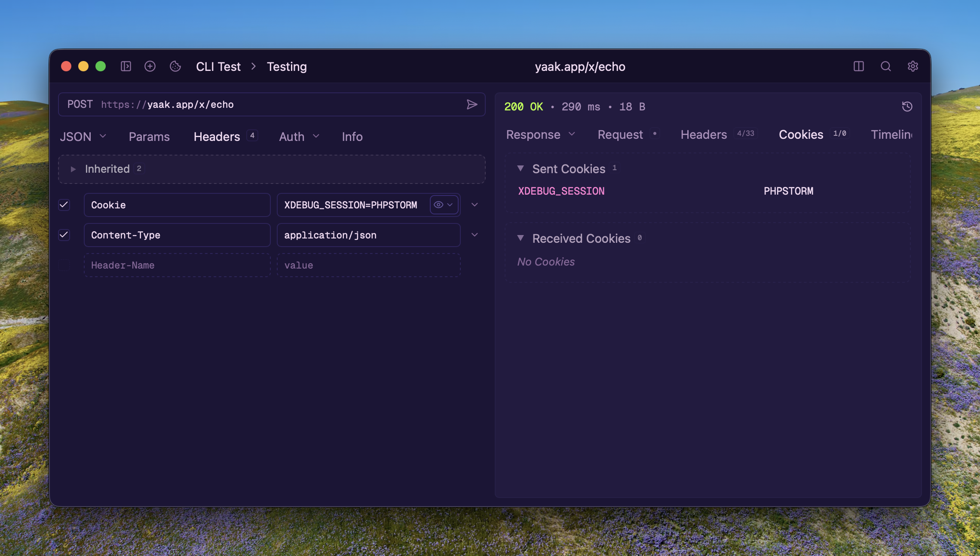Toggle the Cookie value visibility eye
The image size is (980, 556).
pos(438,205)
